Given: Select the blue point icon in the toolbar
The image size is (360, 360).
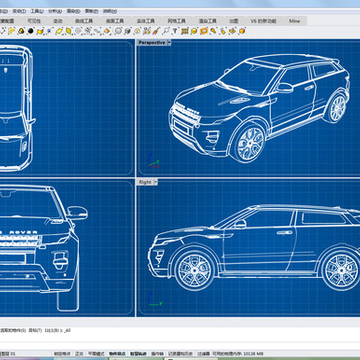Looking at the screenshot, I should point(50,31).
